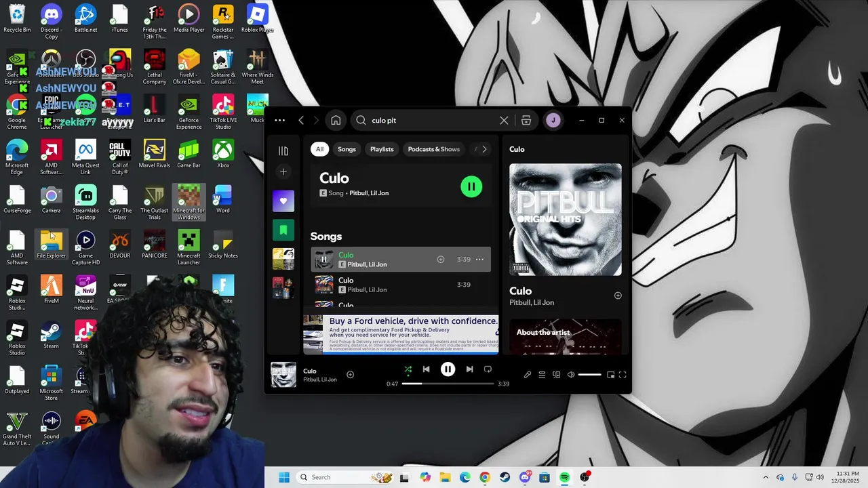Select the Songs filter chip
The image size is (868, 488).
tap(347, 149)
